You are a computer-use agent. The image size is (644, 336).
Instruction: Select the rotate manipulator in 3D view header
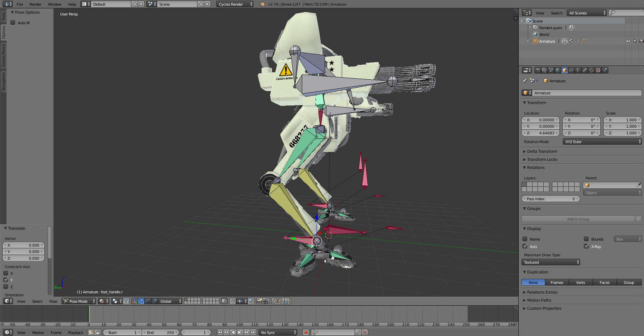click(147, 301)
